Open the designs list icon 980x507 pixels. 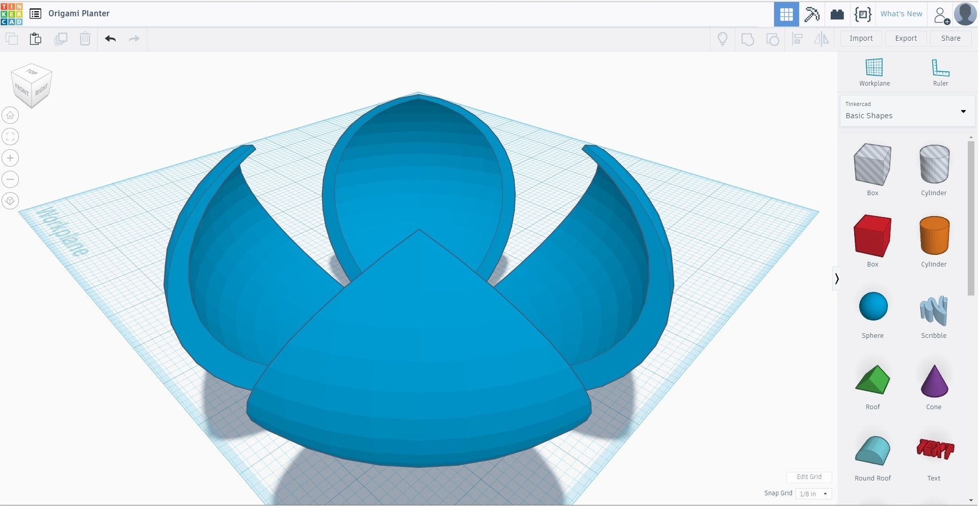click(x=35, y=14)
